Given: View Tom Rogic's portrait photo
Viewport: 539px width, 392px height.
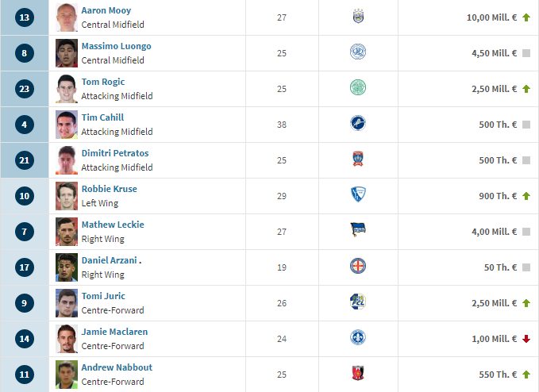Looking at the screenshot, I should 67,89.
